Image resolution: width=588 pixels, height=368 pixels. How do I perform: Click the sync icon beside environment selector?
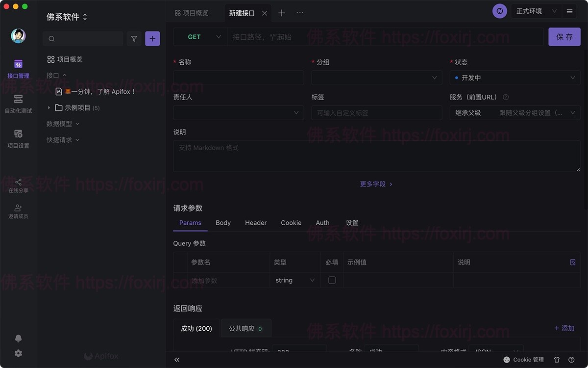(499, 10)
